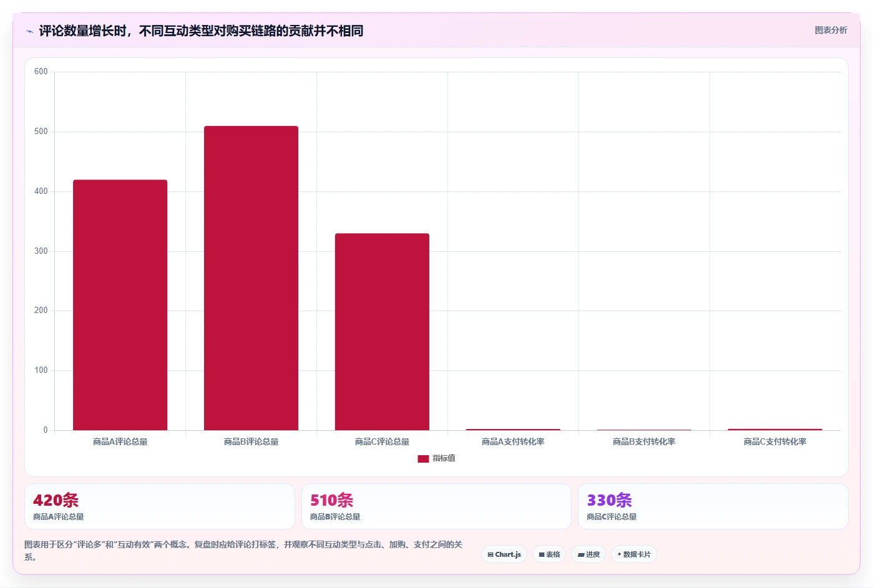The width and height of the screenshot is (873, 588).
Task: Click the 600 y-axis tick value
Action: (x=41, y=72)
